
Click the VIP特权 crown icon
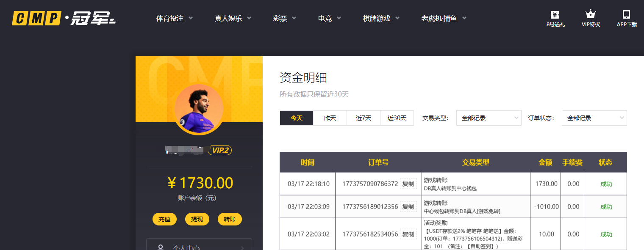[591, 17]
